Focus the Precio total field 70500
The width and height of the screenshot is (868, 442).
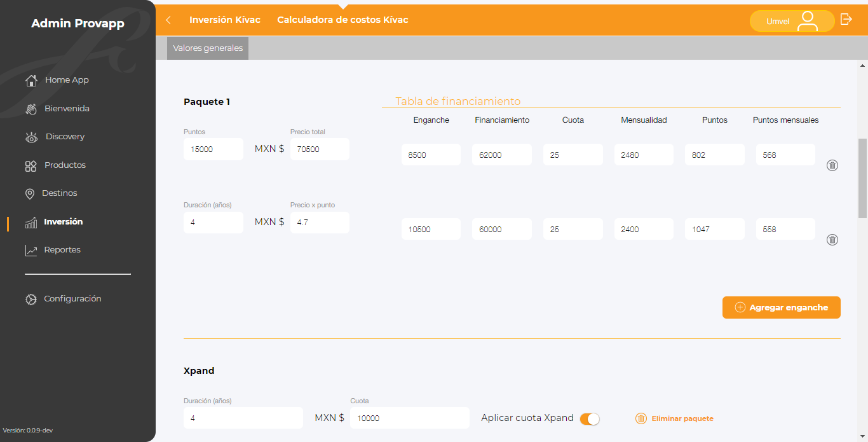(x=320, y=149)
